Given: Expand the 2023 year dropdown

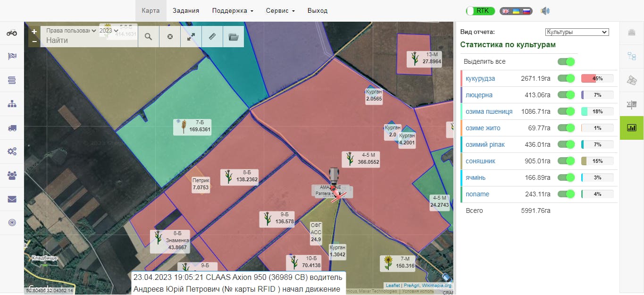Looking at the screenshot, I should pyautogui.click(x=109, y=31).
